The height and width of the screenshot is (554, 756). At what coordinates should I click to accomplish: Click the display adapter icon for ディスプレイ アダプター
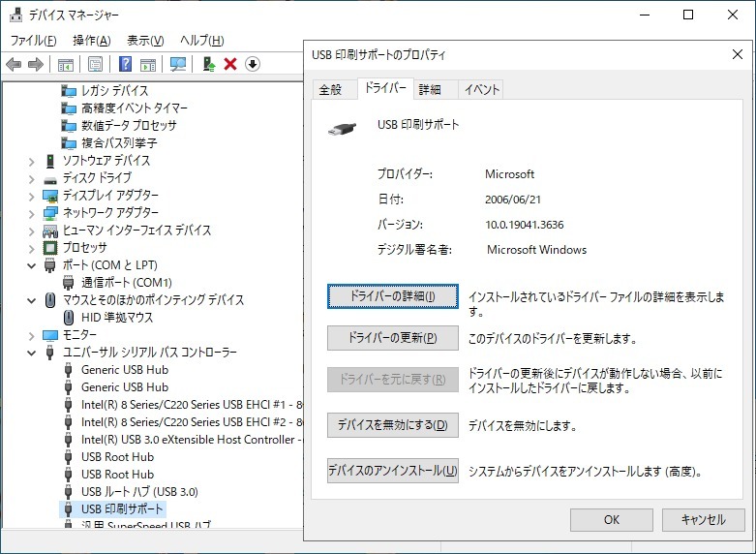coord(50,196)
